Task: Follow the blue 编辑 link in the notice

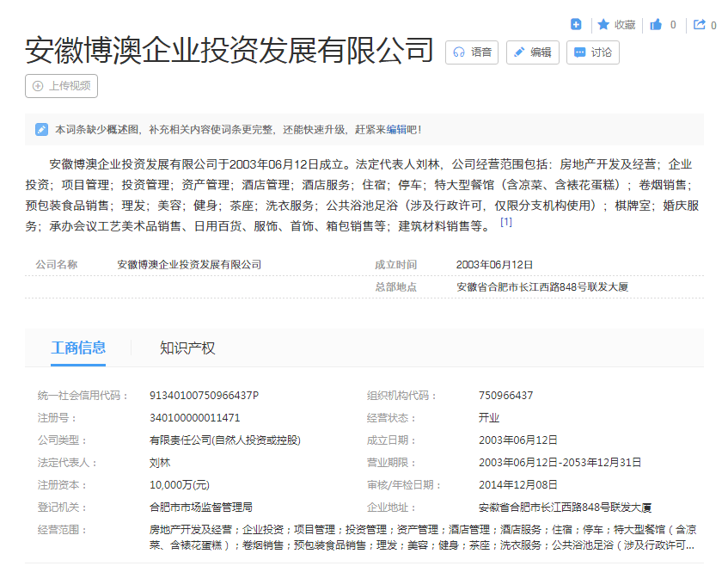Action: click(x=396, y=130)
